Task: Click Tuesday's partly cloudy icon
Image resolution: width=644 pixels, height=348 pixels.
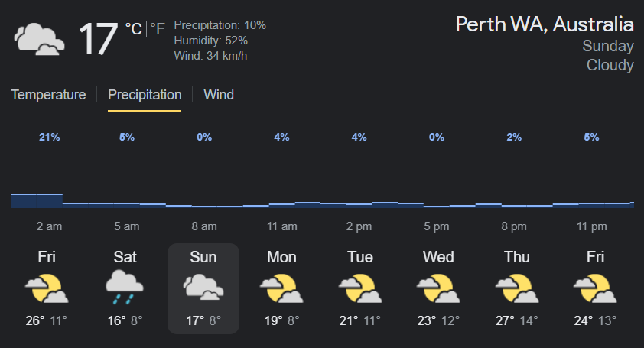Action: click(360, 288)
